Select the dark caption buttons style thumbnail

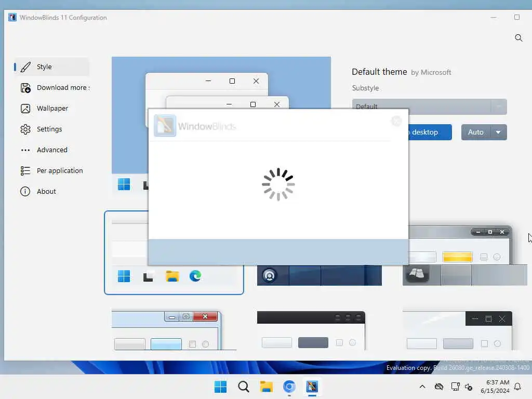coord(457,330)
